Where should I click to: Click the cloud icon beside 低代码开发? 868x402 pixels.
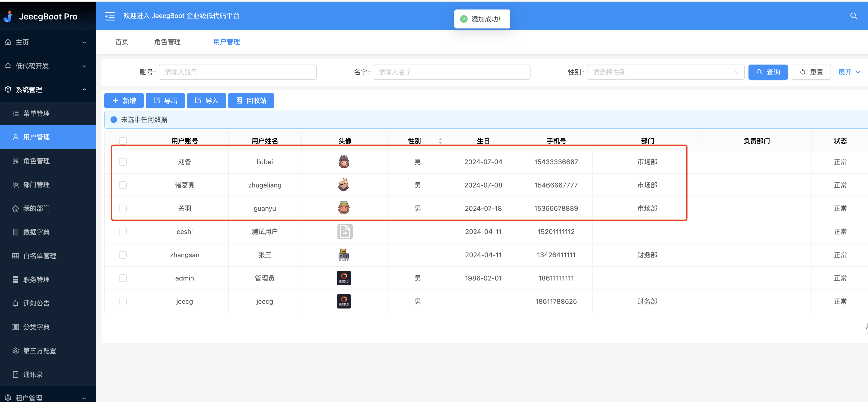click(9, 66)
